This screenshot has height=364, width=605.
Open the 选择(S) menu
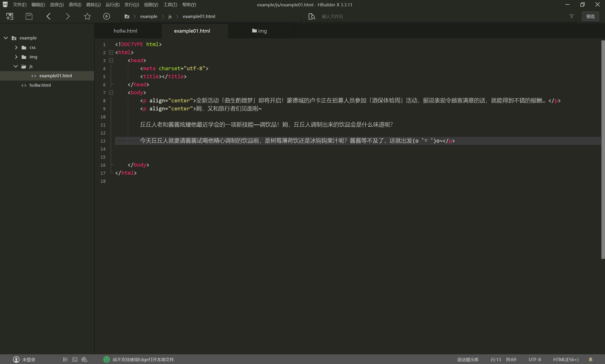coord(57,5)
